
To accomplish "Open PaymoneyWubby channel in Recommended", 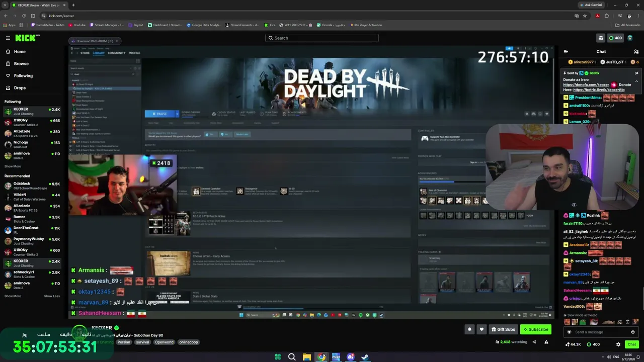I will point(32,241).
